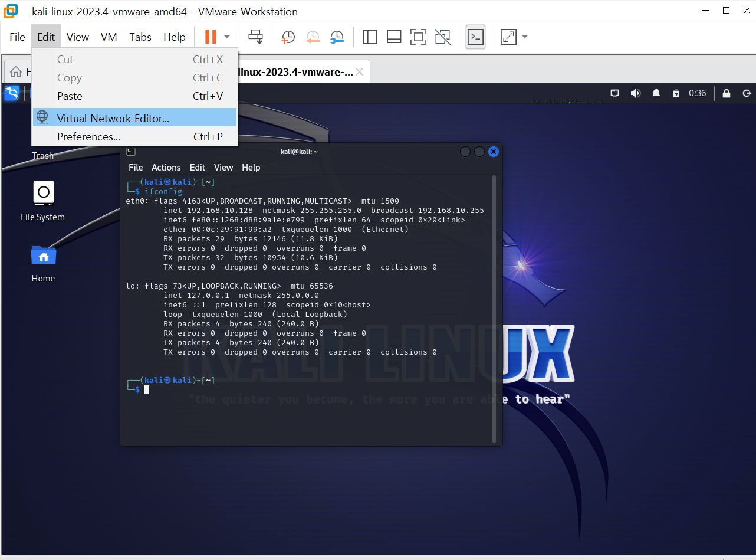The width and height of the screenshot is (756, 560).
Task: Open the terminal View menu
Action: (223, 168)
